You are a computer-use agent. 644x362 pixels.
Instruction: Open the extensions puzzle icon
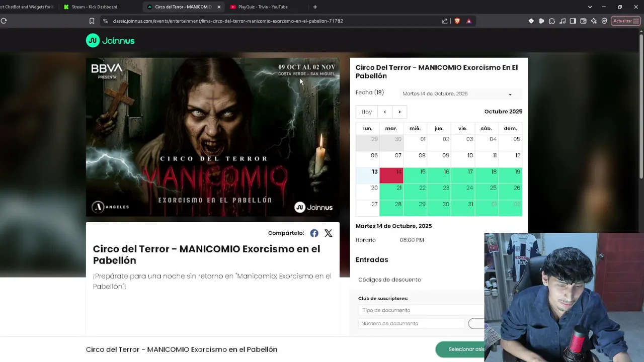pos(552,21)
